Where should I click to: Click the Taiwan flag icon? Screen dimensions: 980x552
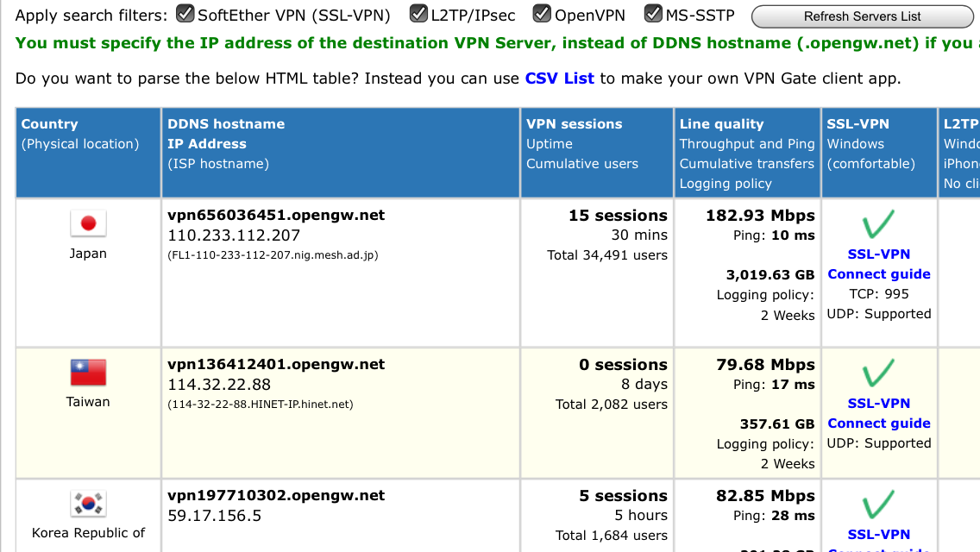pos(87,373)
